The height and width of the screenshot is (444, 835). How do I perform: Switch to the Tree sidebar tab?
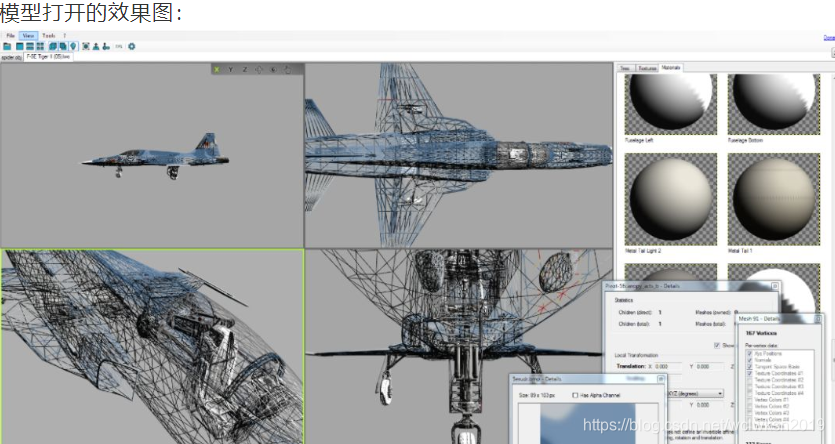coord(626,68)
